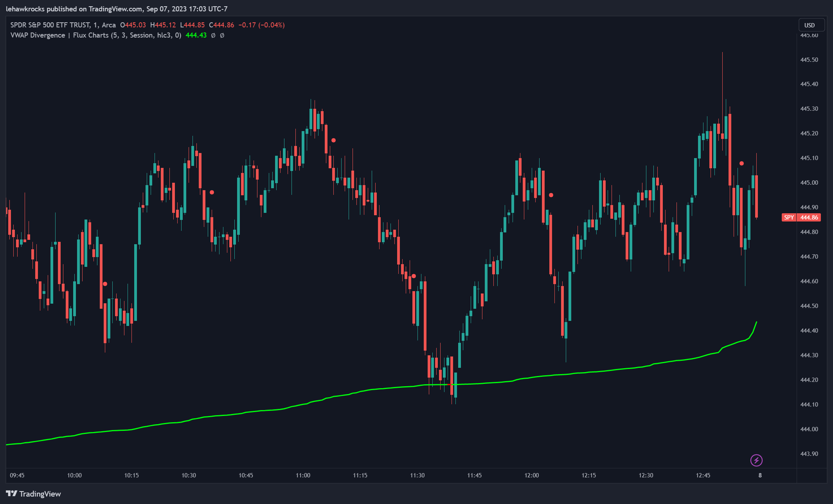Click the red divergence dot near 11:08
Image resolution: width=833 pixels, height=504 pixels.
click(333, 140)
